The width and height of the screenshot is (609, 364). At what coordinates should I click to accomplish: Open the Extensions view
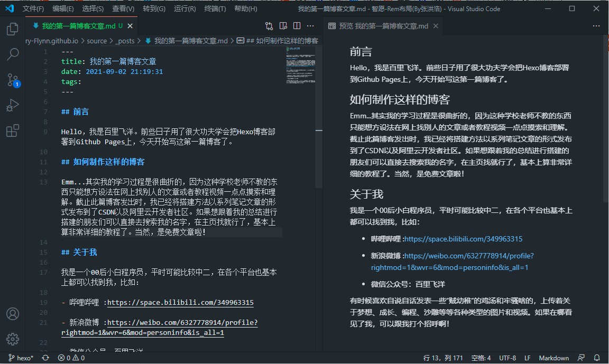tap(13, 131)
